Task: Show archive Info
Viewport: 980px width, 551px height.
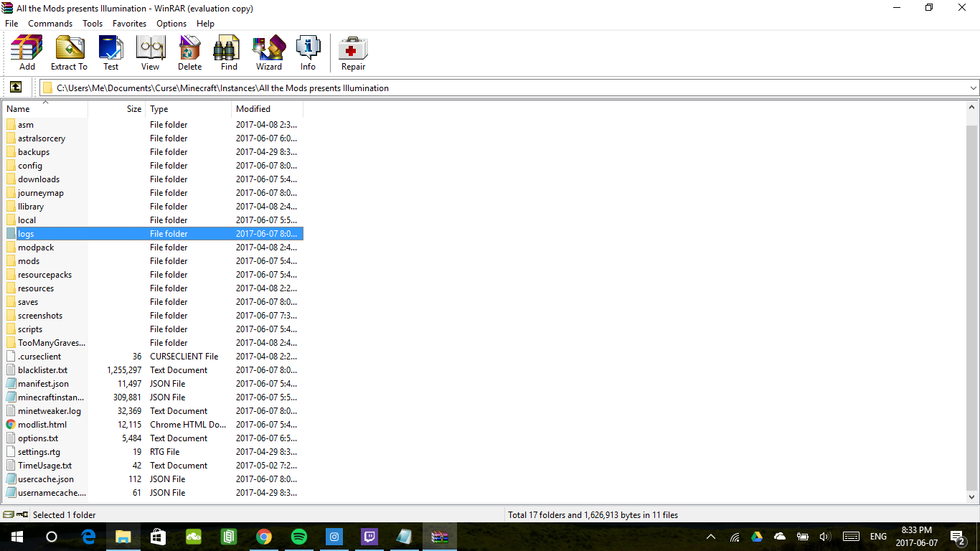Action: click(308, 53)
